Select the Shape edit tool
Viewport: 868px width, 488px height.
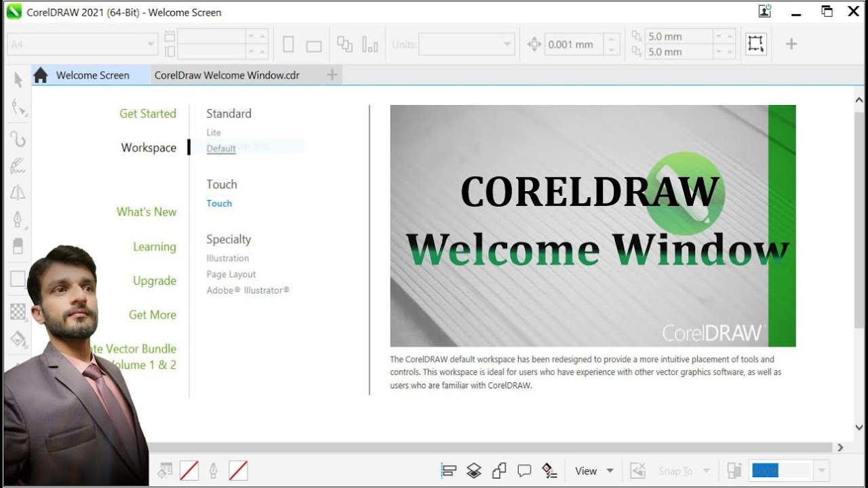pyautogui.click(x=18, y=108)
